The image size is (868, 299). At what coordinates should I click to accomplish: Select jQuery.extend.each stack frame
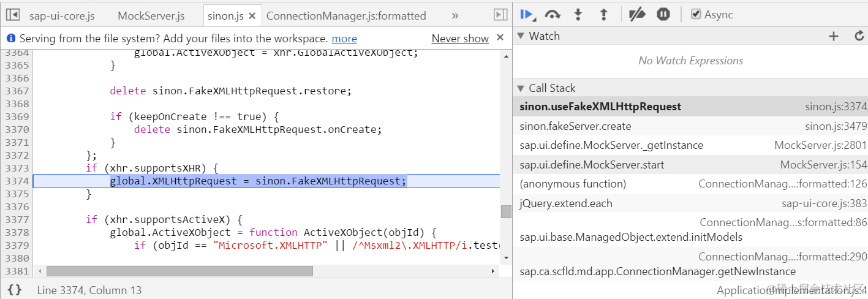[690, 203]
